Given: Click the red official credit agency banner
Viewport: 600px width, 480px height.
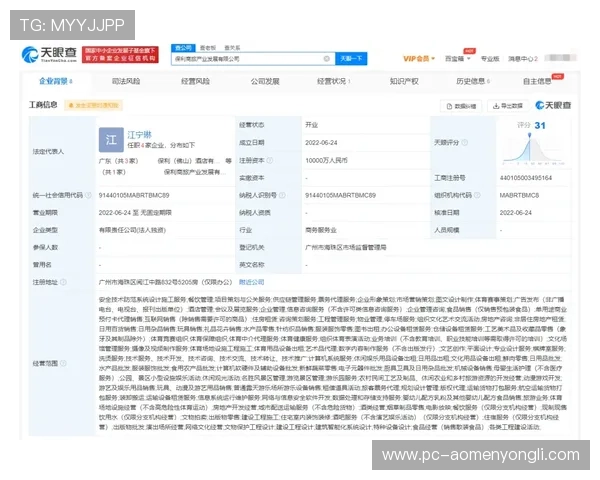Looking at the screenshot, I should [x=120, y=54].
